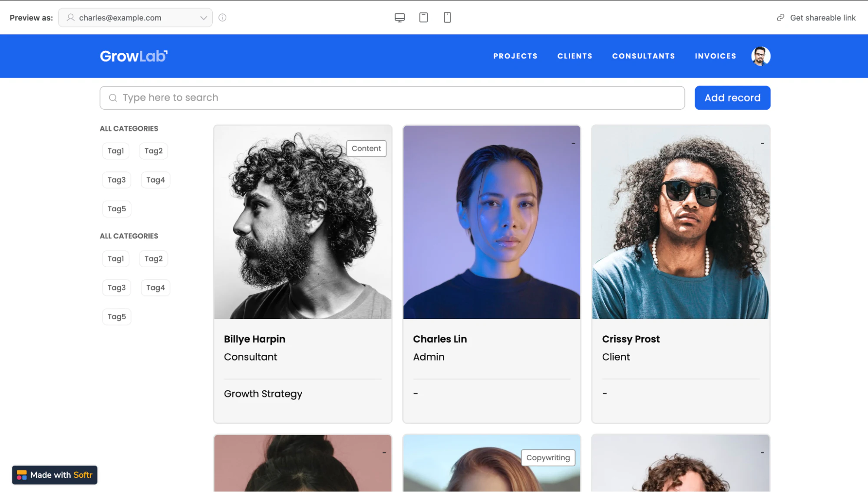Viewport: 868px width, 492px height.
Task: Select Tag1 in the second category group
Action: (116, 259)
